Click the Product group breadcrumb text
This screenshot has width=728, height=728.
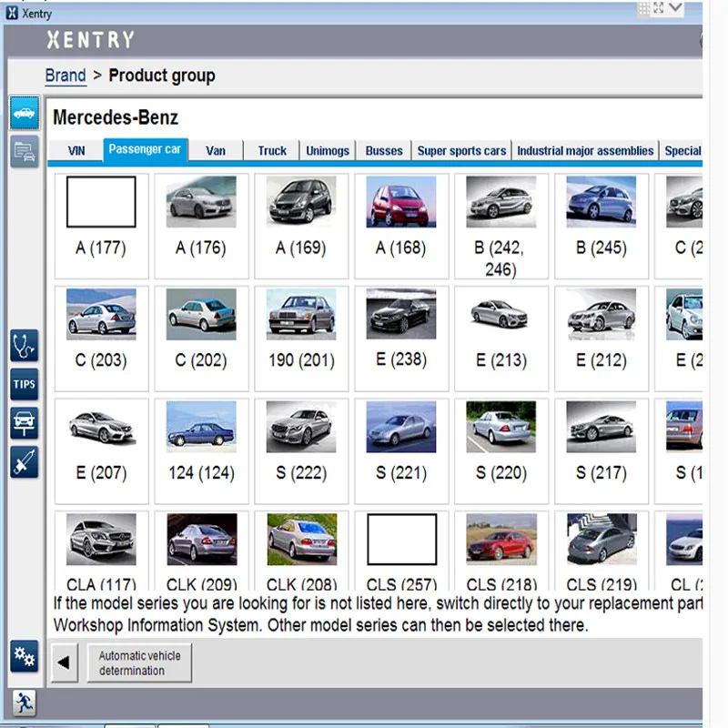pos(162,76)
